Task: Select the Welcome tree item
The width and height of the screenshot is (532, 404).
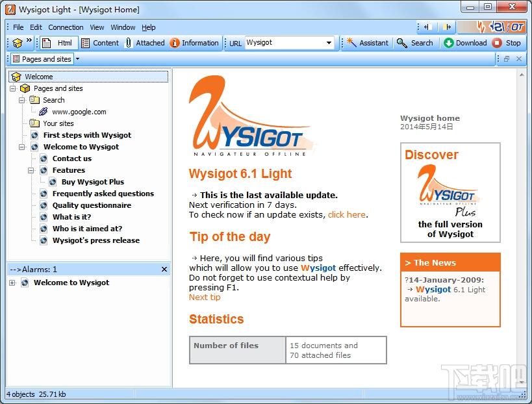Action: (88, 77)
